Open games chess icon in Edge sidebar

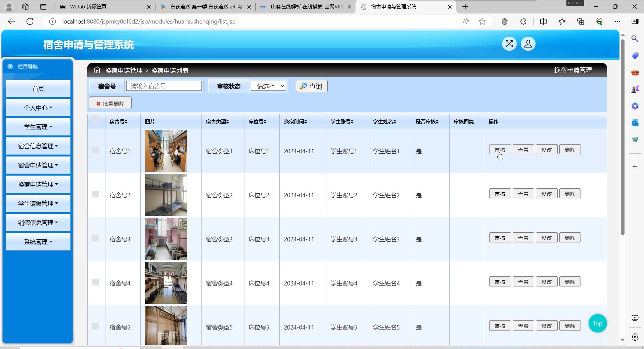pyautogui.click(x=635, y=89)
